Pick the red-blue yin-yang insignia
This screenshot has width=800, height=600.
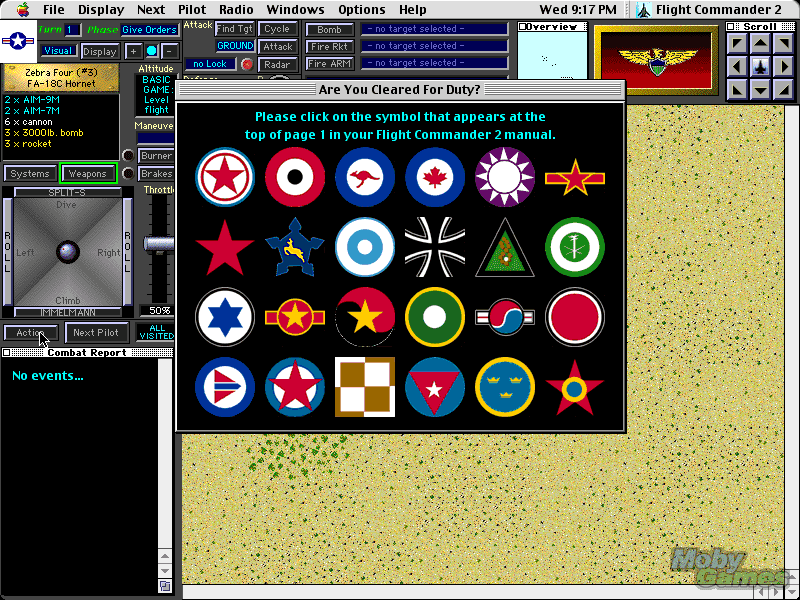505,317
